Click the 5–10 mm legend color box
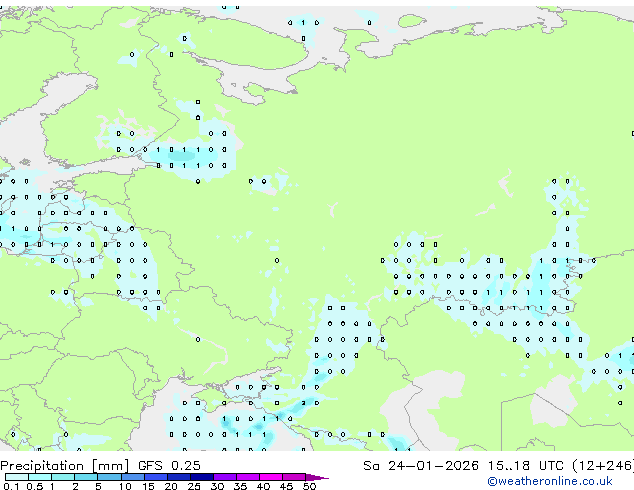 pos(109,477)
